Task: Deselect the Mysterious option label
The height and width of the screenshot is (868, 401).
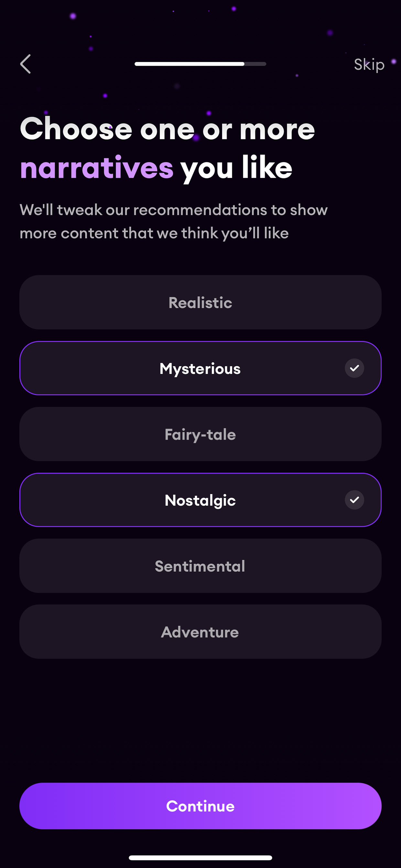Action: [x=200, y=369]
